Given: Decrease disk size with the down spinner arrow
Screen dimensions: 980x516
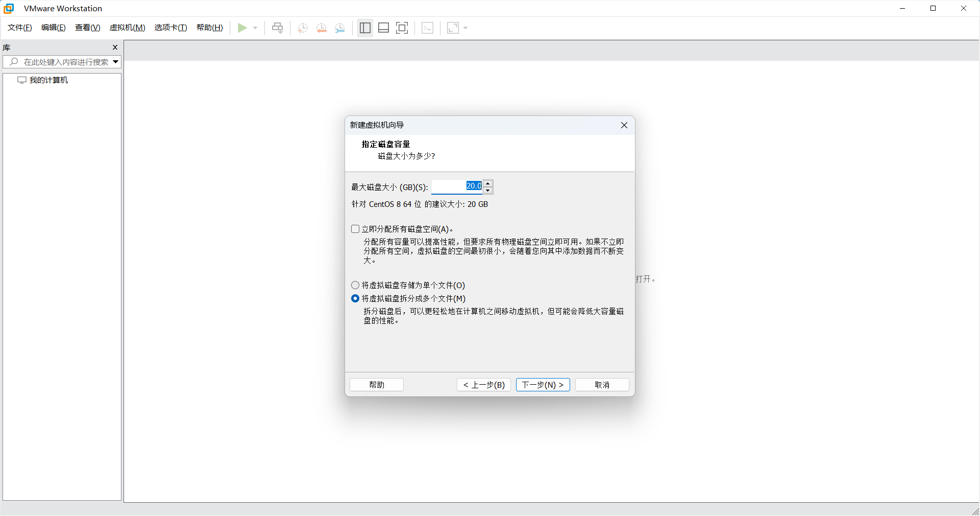Looking at the screenshot, I should 488,191.
